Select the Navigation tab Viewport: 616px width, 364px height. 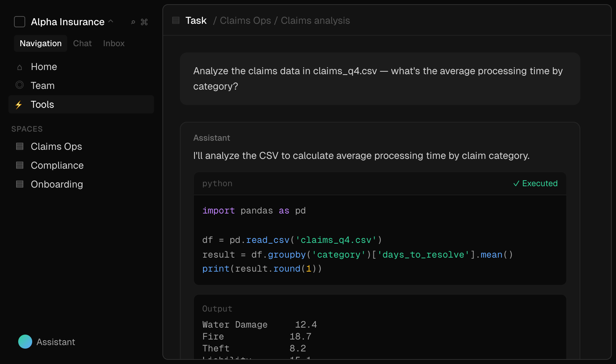[x=40, y=43]
